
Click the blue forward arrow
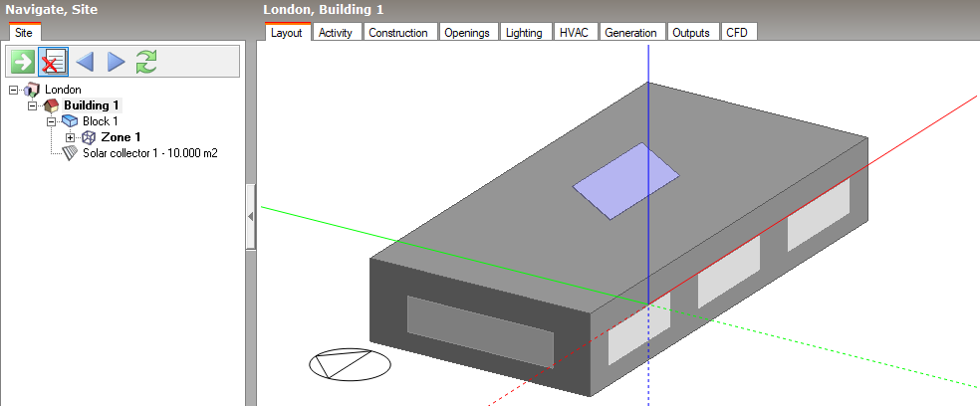pyautogui.click(x=116, y=62)
